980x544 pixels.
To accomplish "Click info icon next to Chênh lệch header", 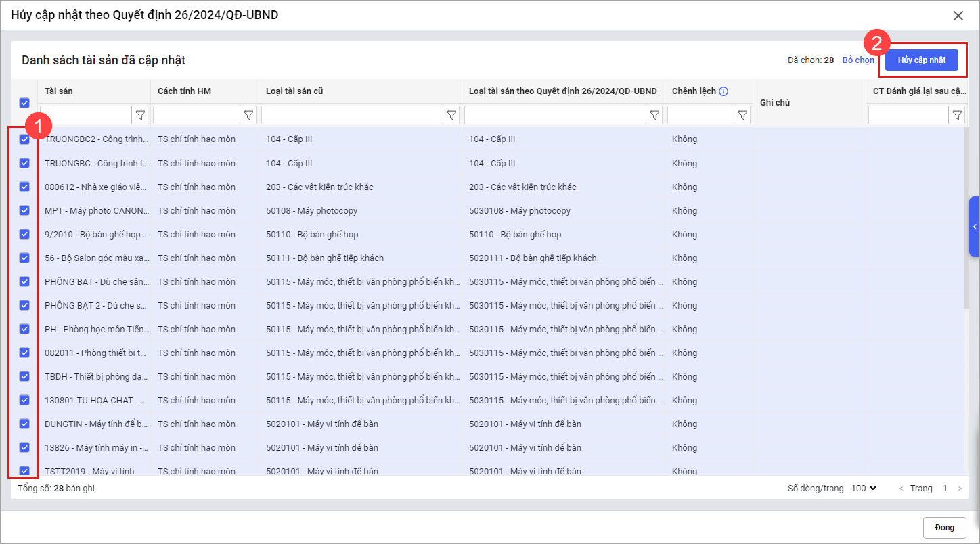I will (x=723, y=91).
